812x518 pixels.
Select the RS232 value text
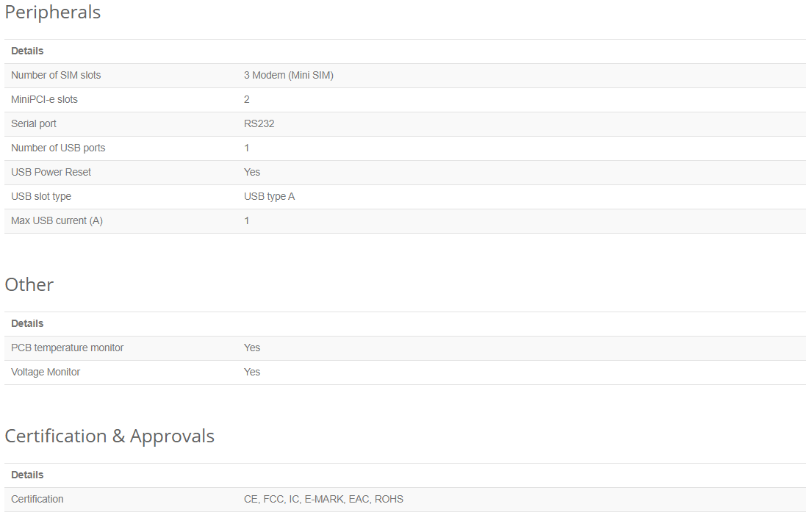point(259,123)
